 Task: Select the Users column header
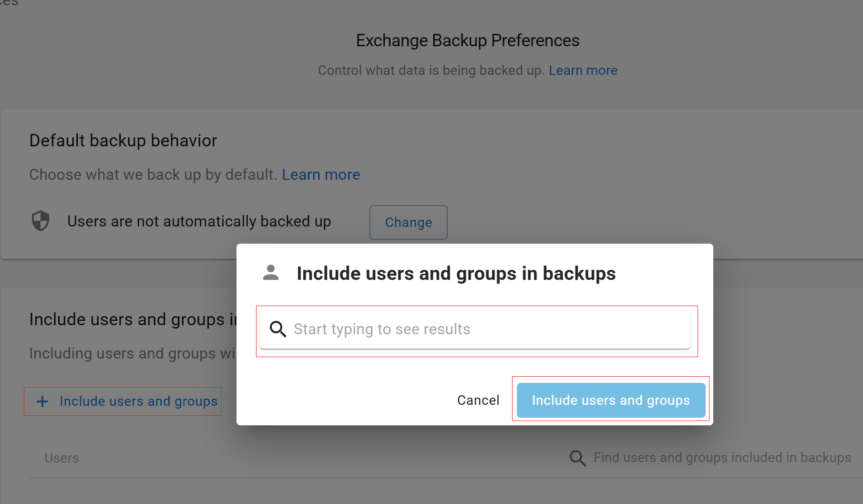coord(62,458)
